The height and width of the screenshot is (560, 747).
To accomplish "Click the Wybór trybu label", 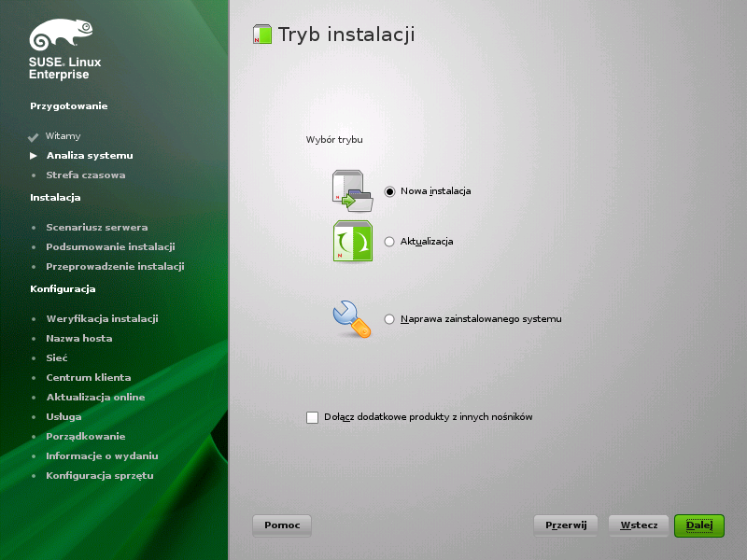I will (334, 140).
